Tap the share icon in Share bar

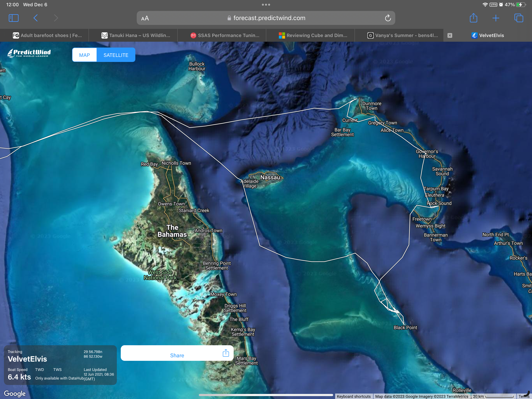(x=226, y=353)
